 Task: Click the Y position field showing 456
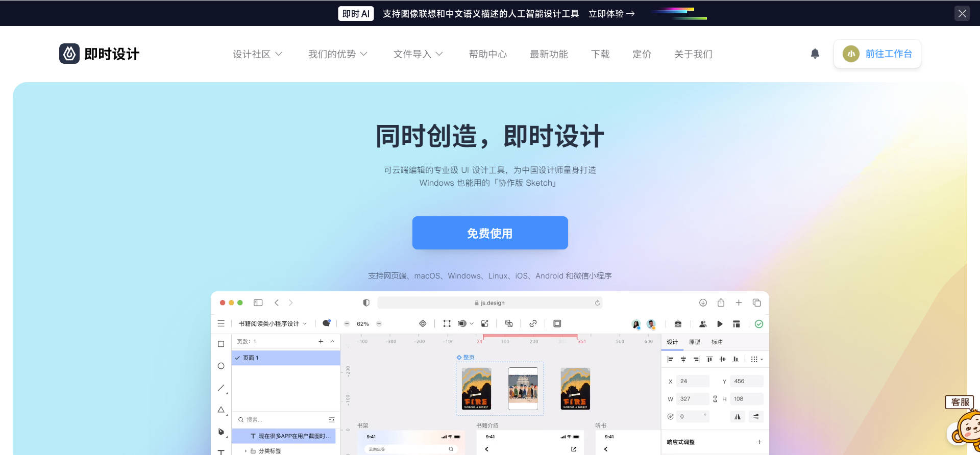[x=747, y=381]
